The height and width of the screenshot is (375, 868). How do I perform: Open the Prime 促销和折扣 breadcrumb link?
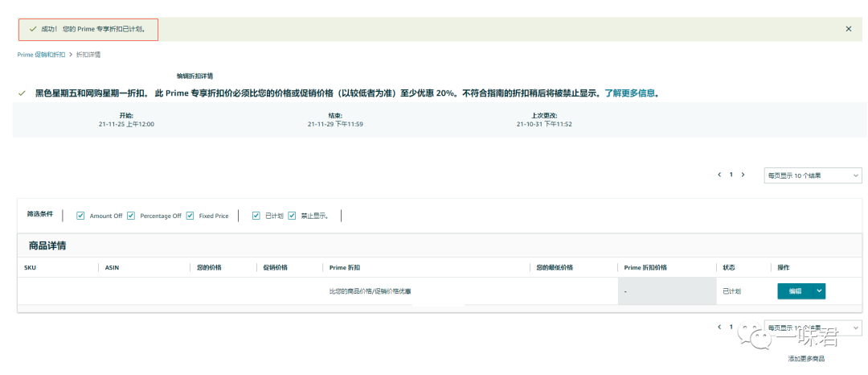(41, 55)
